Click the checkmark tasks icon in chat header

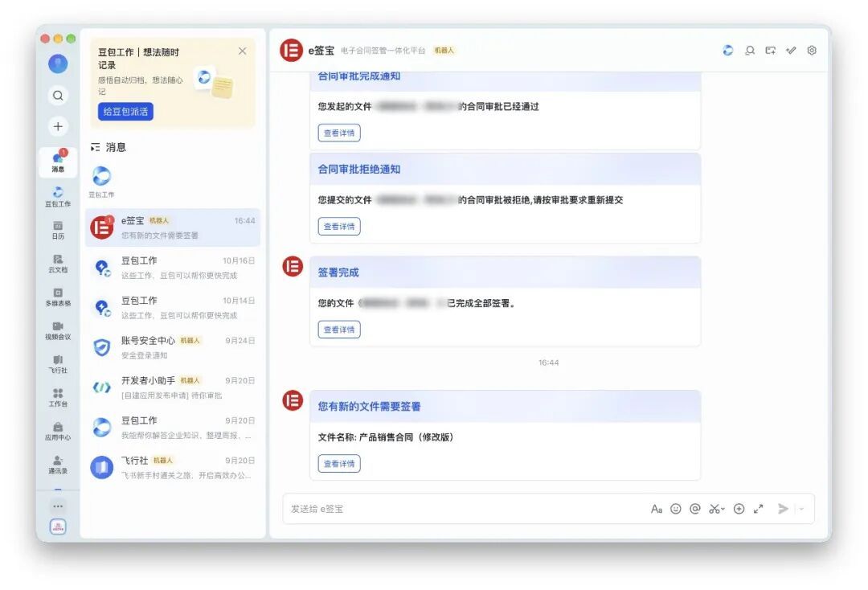coord(791,51)
